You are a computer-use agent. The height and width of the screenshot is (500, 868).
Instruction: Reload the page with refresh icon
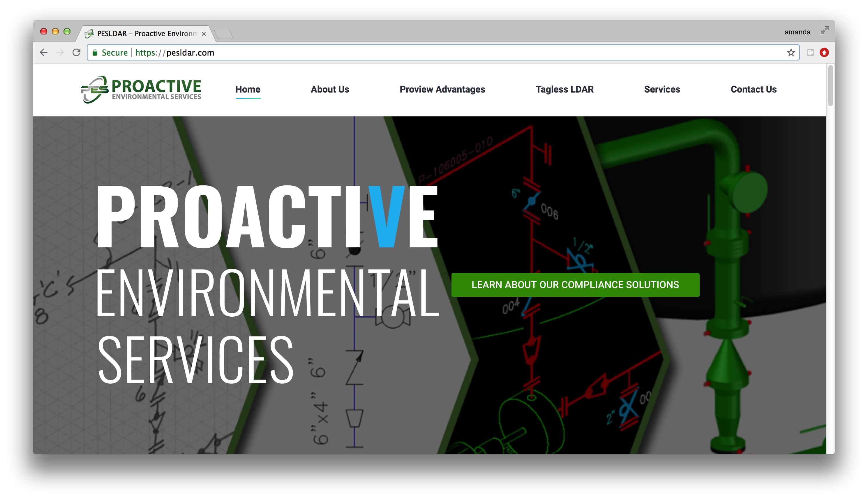[76, 52]
